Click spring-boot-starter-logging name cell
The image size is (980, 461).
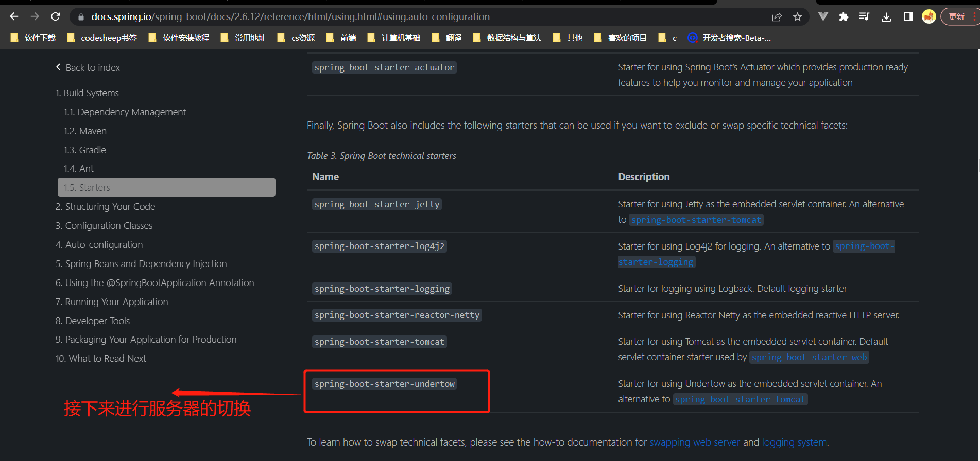382,289
